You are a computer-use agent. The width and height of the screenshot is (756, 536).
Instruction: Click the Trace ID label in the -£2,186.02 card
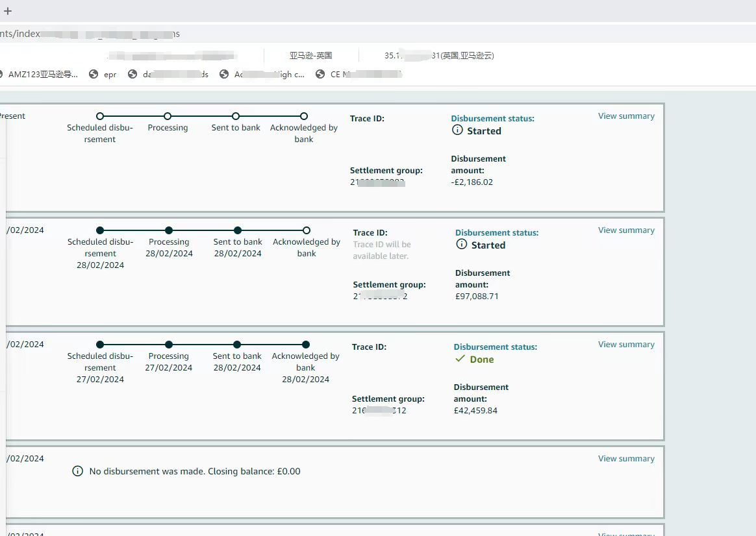pos(368,119)
